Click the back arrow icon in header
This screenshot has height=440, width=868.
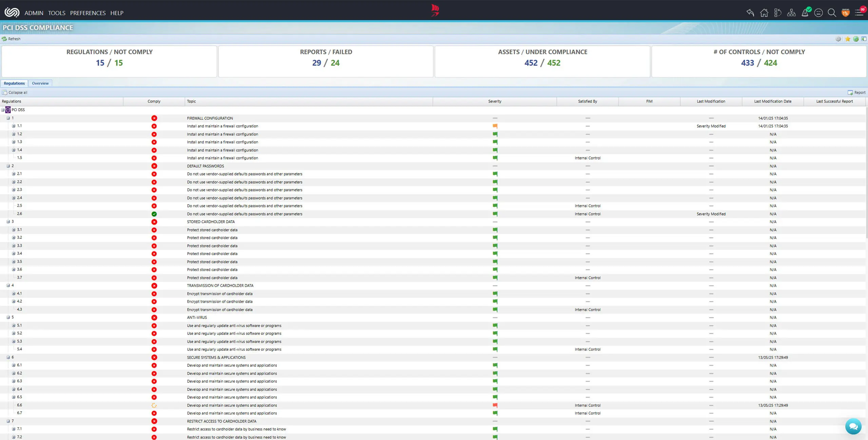(750, 13)
